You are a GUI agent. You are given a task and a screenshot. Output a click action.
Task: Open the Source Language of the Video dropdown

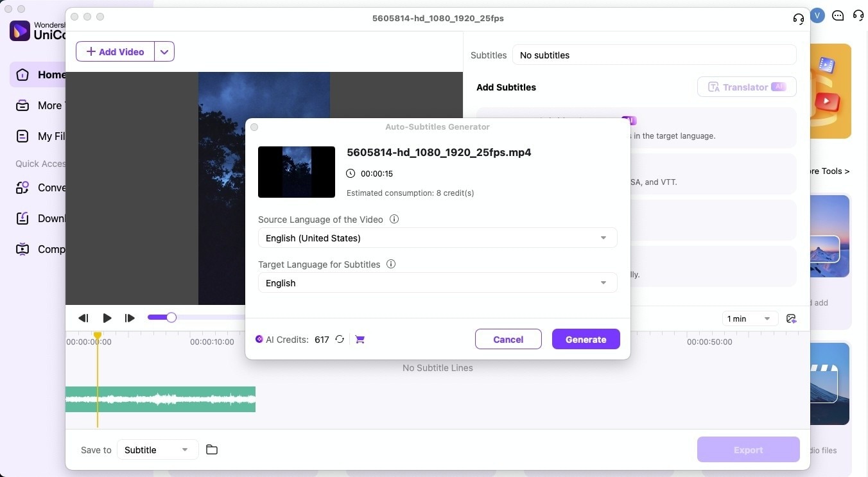[x=437, y=238]
